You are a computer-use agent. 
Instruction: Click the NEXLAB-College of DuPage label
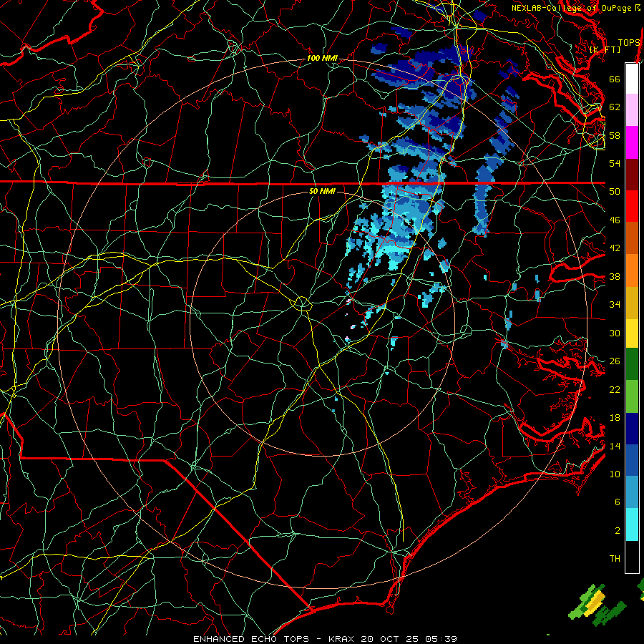coord(570,8)
